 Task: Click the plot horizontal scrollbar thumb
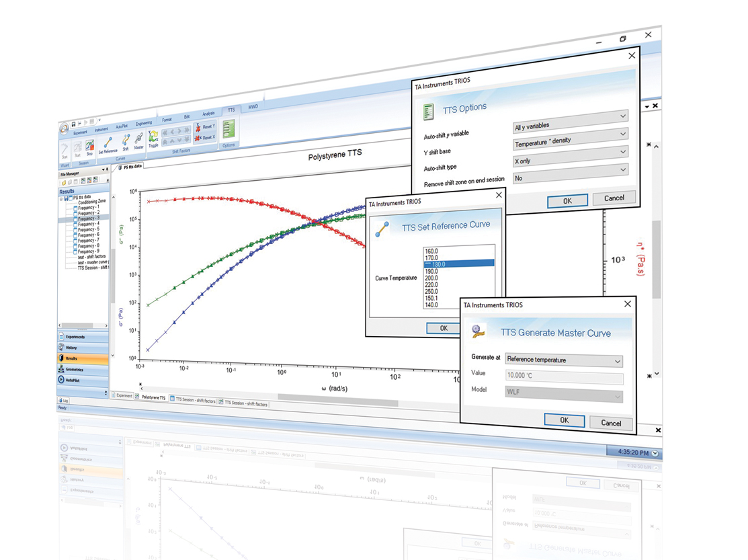(x=338, y=400)
